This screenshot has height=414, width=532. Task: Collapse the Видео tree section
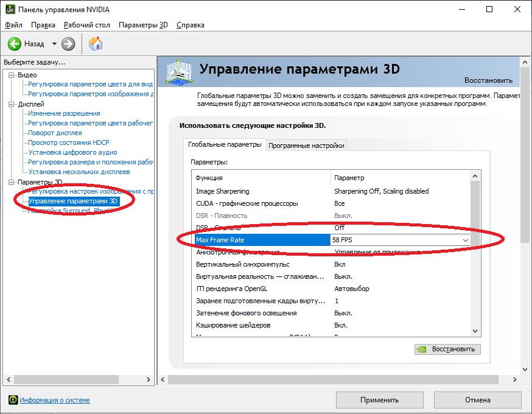click(12, 75)
